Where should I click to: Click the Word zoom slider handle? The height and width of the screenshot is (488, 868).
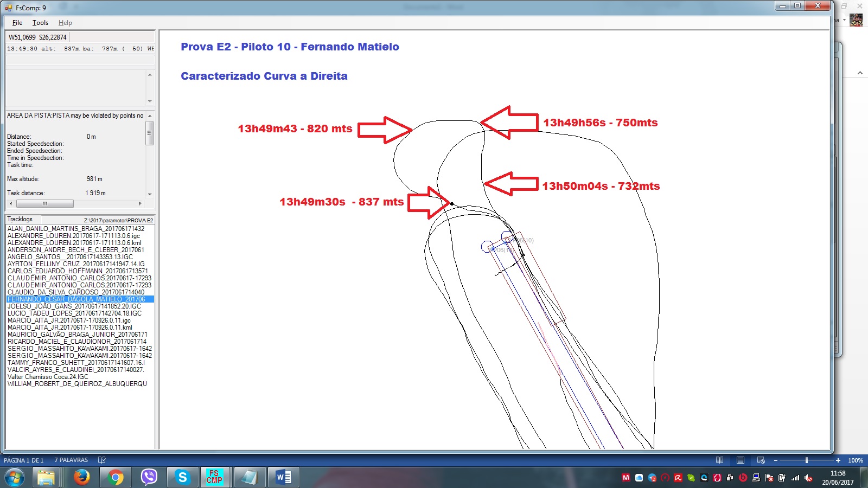tap(807, 460)
